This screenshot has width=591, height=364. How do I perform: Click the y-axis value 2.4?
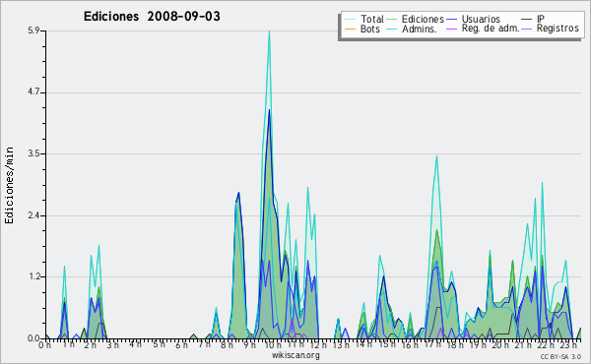coord(33,215)
